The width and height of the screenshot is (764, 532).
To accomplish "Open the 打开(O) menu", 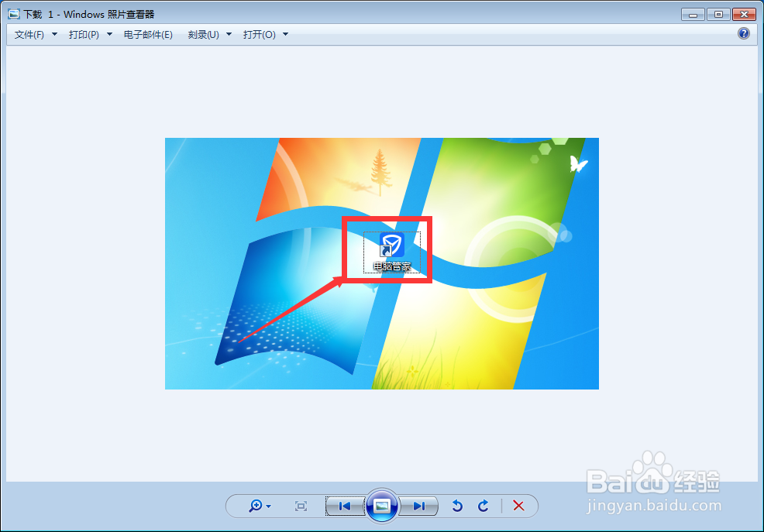I will point(260,35).
